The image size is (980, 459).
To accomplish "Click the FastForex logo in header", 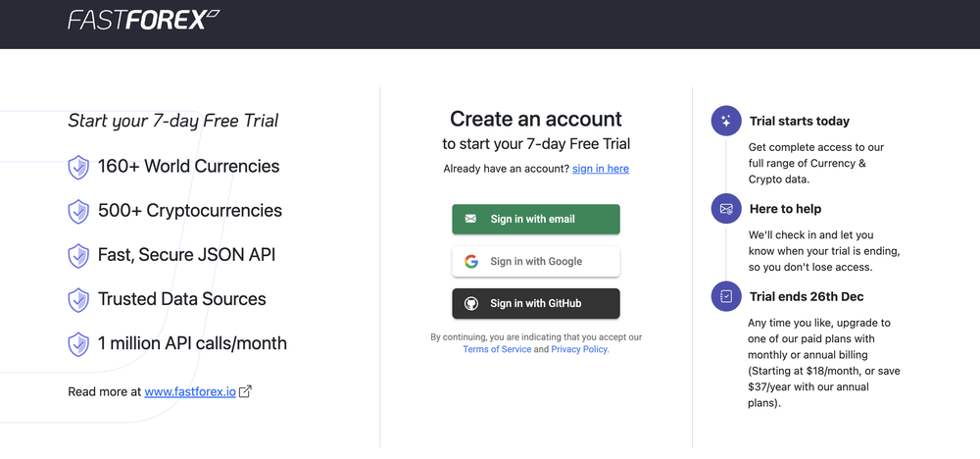I will [x=143, y=20].
